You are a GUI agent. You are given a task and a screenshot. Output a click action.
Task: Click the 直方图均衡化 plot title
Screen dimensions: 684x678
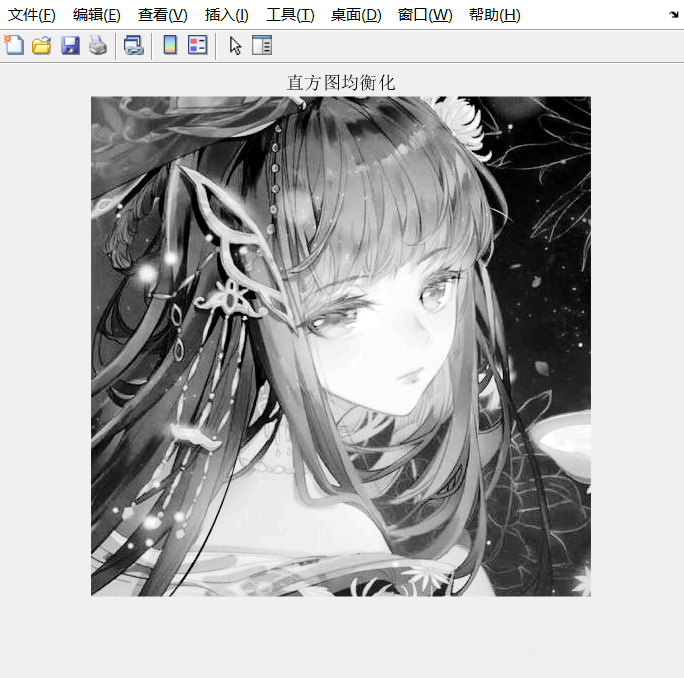pyautogui.click(x=341, y=82)
